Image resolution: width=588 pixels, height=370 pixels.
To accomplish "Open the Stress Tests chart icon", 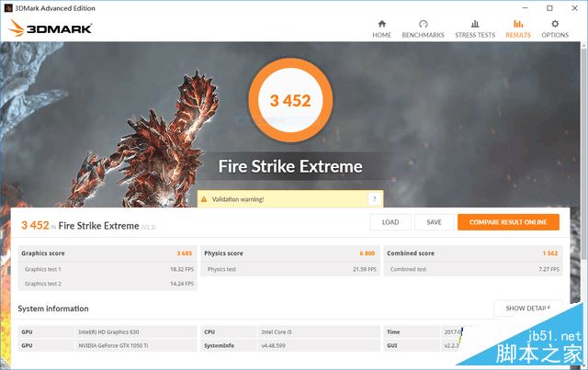I will [475, 24].
